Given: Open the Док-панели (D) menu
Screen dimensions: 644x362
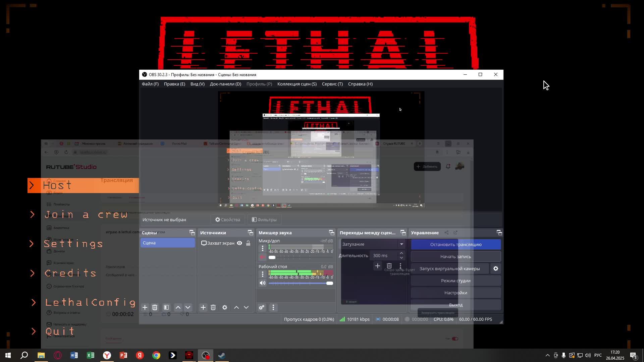Looking at the screenshot, I should click(x=225, y=84).
